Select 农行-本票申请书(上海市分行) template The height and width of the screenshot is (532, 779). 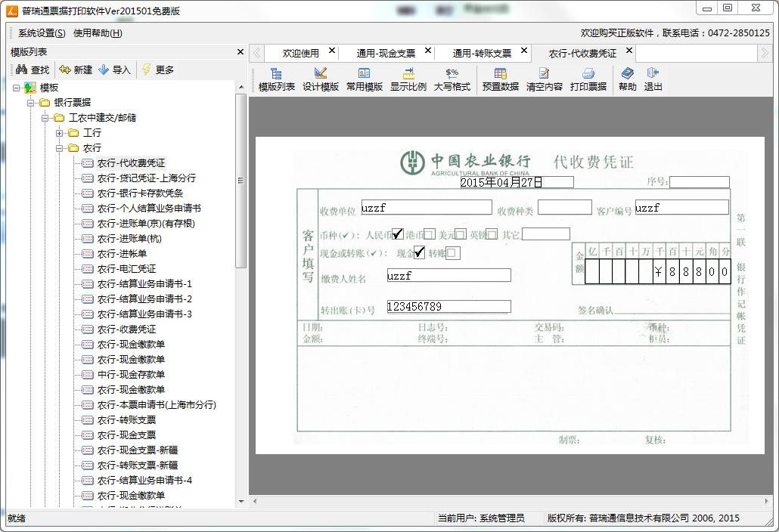tap(157, 405)
